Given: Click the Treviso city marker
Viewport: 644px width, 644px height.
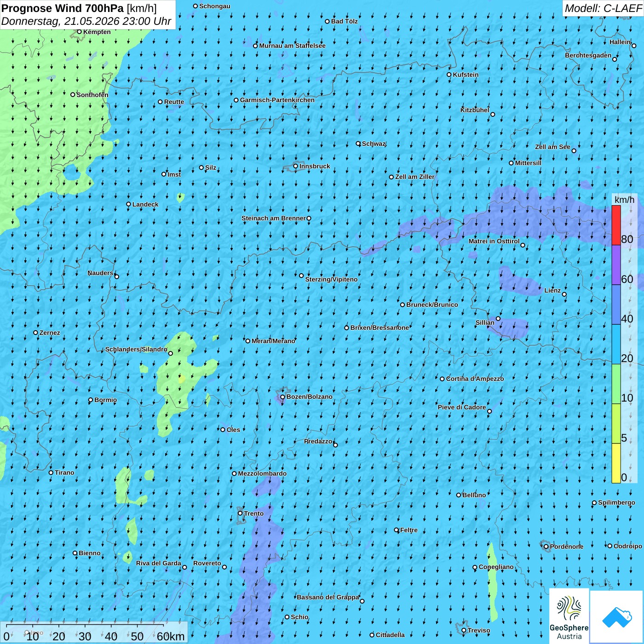Looking at the screenshot, I should pos(464,631).
